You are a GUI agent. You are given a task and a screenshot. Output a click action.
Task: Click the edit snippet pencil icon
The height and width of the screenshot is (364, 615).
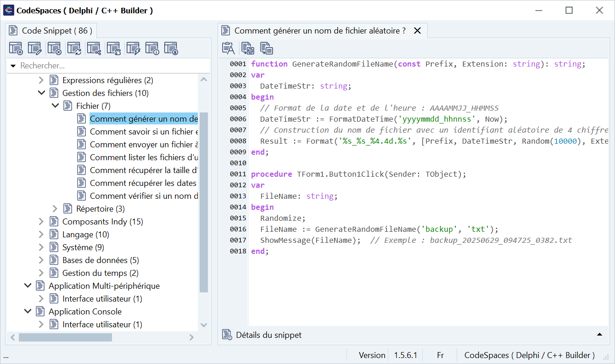click(35, 48)
